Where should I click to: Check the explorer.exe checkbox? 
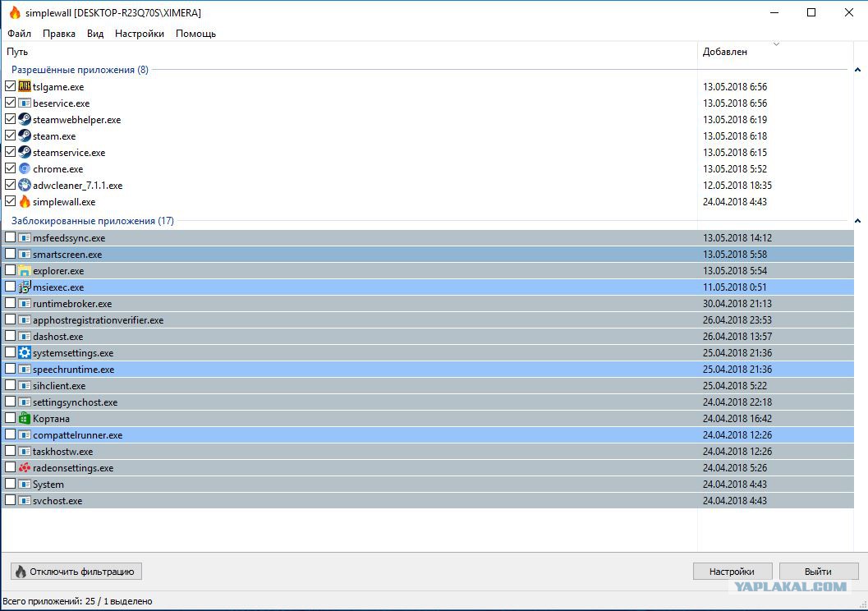[10, 270]
